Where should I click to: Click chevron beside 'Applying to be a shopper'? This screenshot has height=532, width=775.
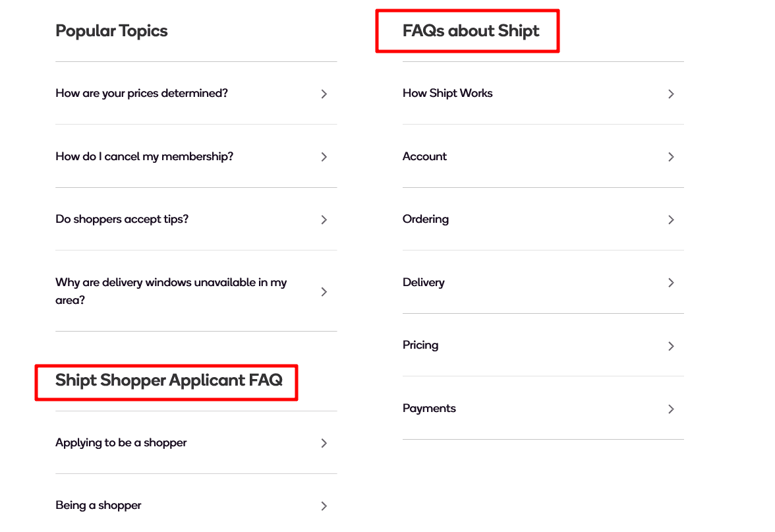(324, 444)
